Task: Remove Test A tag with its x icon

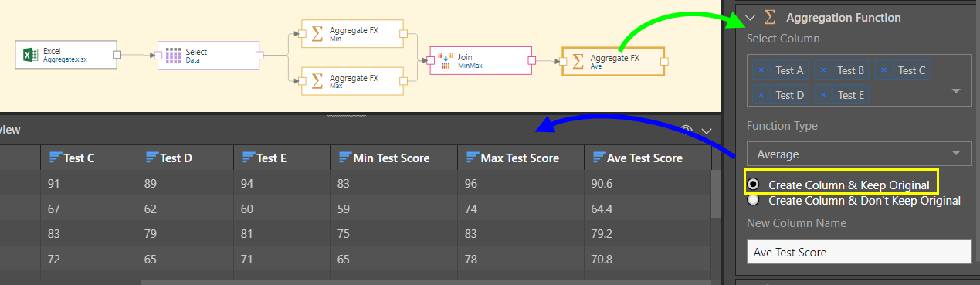Action: 761,70
